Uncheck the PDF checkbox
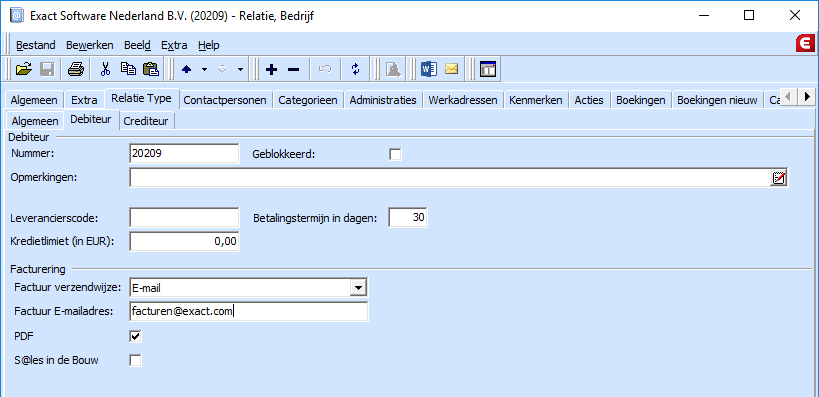819x397 pixels. pyautogui.click(x=135, y=336)
